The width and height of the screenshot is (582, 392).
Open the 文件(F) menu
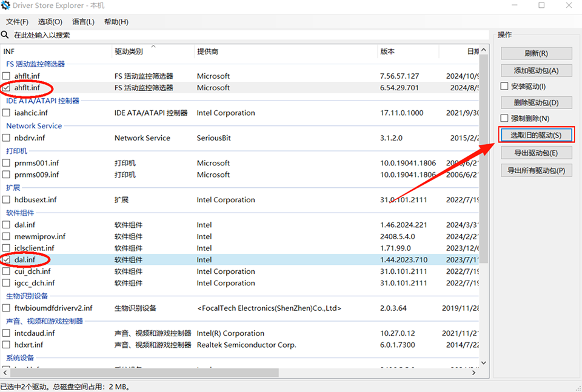point(17,22)
